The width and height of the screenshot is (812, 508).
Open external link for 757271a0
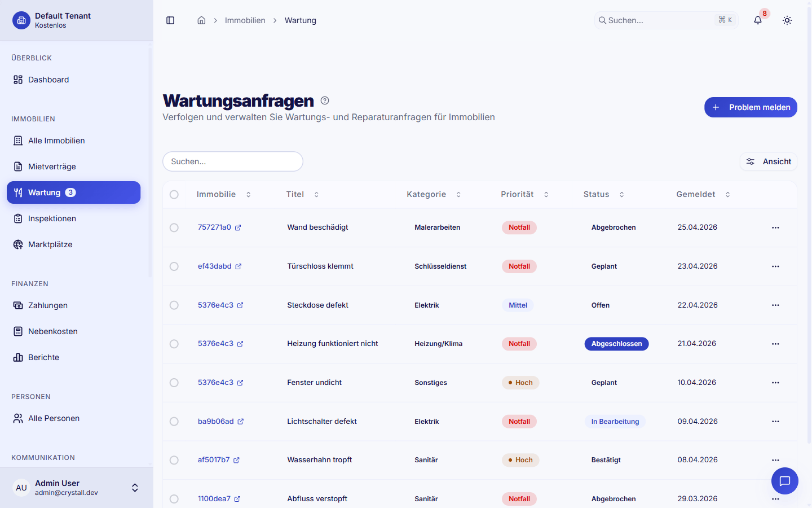tap(238, 227)
